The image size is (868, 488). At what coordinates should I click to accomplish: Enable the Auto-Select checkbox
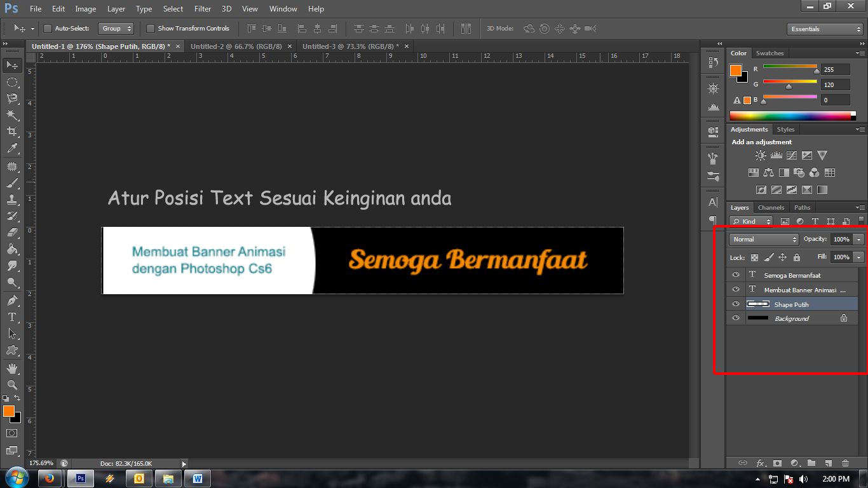point(48,29)
